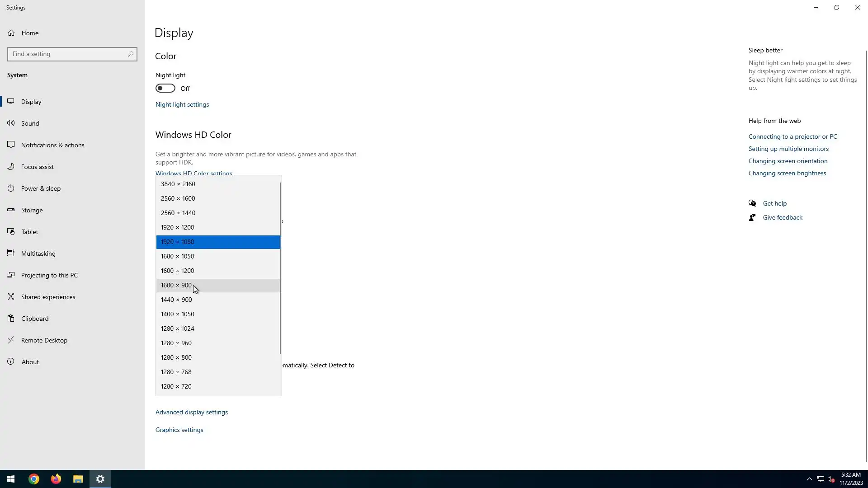Choose 3840 × 2160 from resolution list
This screenshot has width=868, height=488.
click(178, 184)
